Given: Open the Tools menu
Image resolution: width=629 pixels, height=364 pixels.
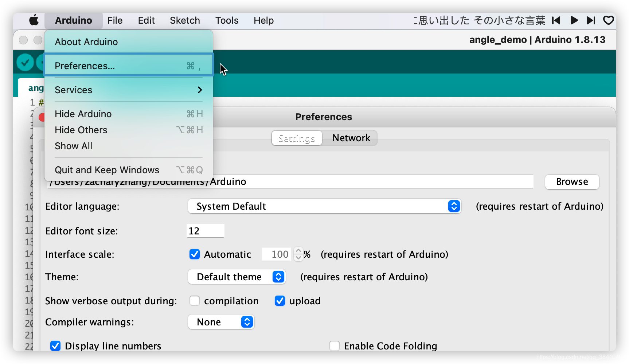Looking at the screenshot, I should click(227, 20).
